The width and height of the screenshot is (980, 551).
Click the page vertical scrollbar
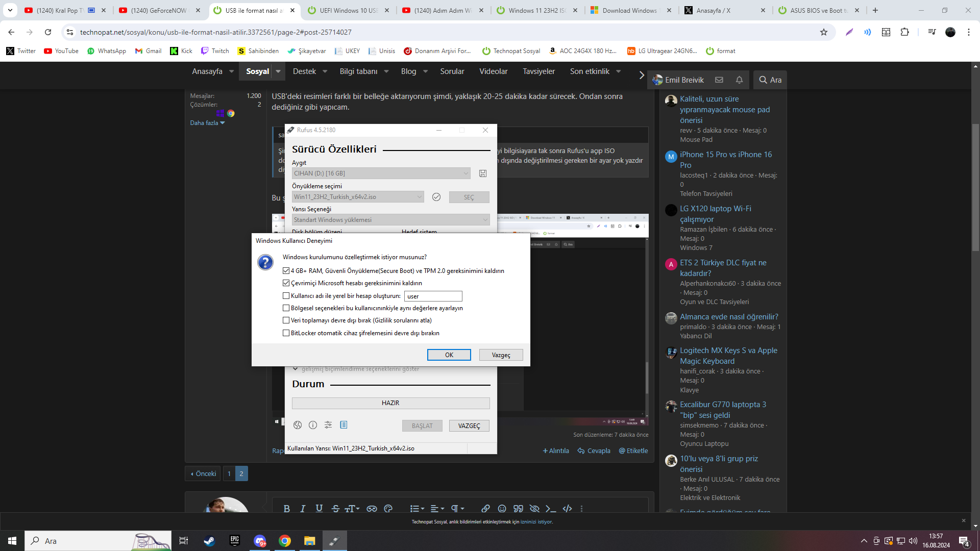(976, 187)
